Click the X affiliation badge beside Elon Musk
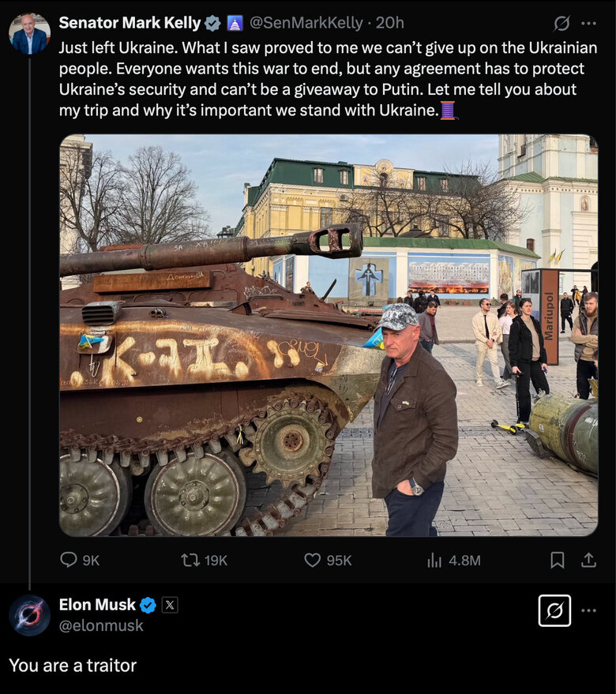The height and width of the screenshot is (694, 616). tap(170, 605)
